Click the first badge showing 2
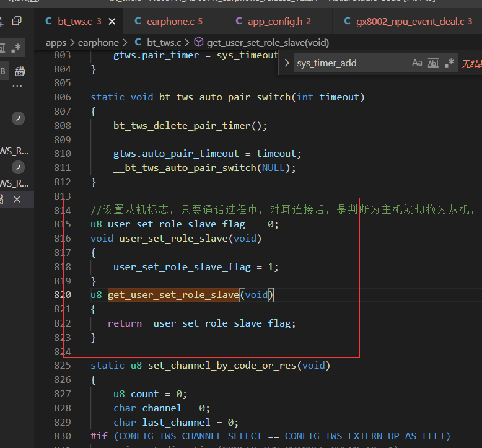 (18, 119)
